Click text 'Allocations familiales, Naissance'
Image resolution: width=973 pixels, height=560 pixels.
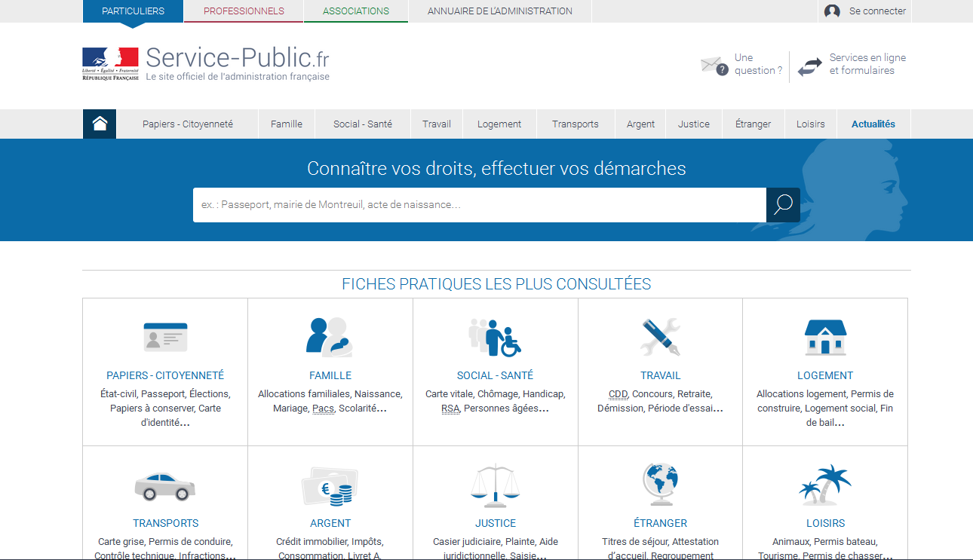point(330,394)
